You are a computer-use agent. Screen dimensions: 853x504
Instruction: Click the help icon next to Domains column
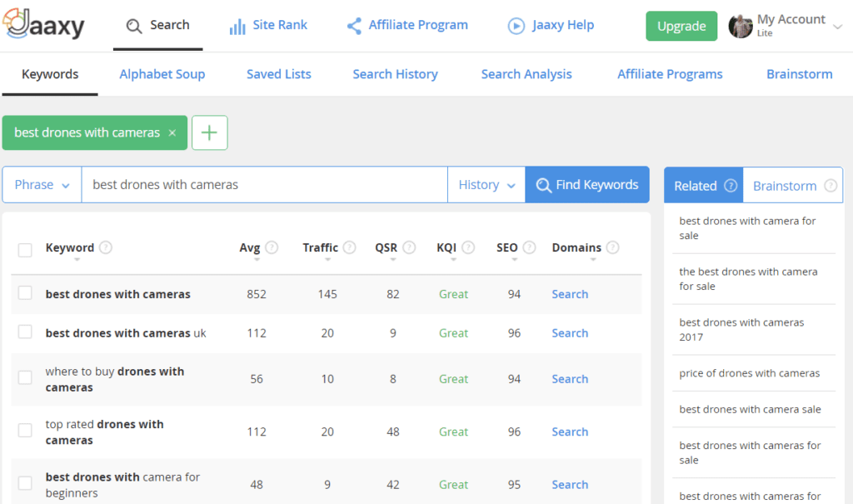tap(612, 247)
